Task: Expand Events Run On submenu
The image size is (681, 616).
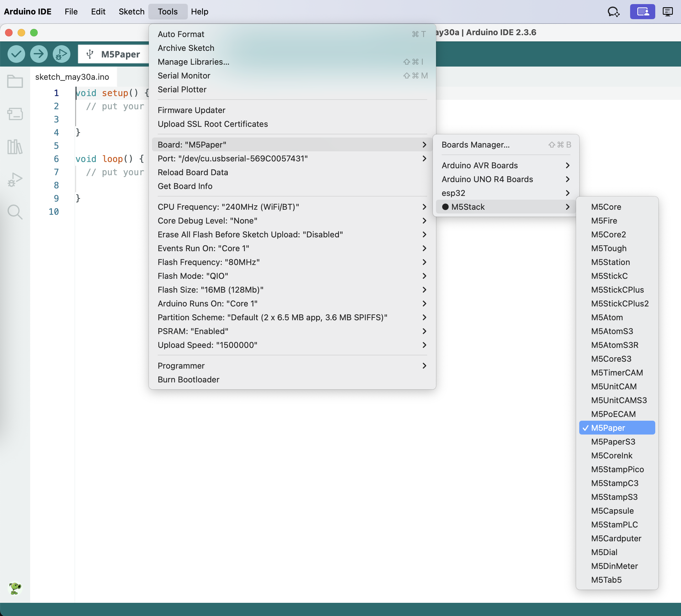Action: point(292,248)
